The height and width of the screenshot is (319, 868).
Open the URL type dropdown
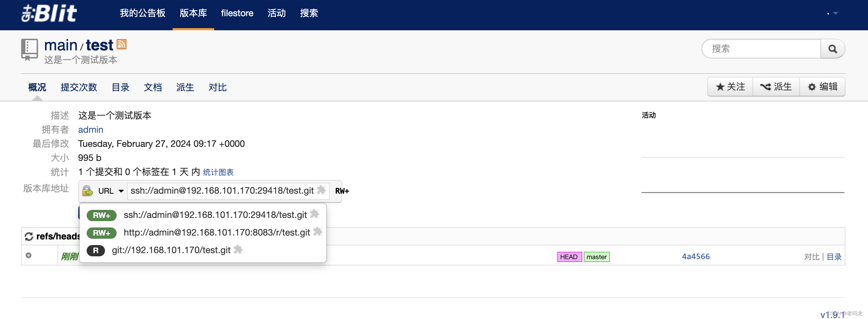pos(111,191)
